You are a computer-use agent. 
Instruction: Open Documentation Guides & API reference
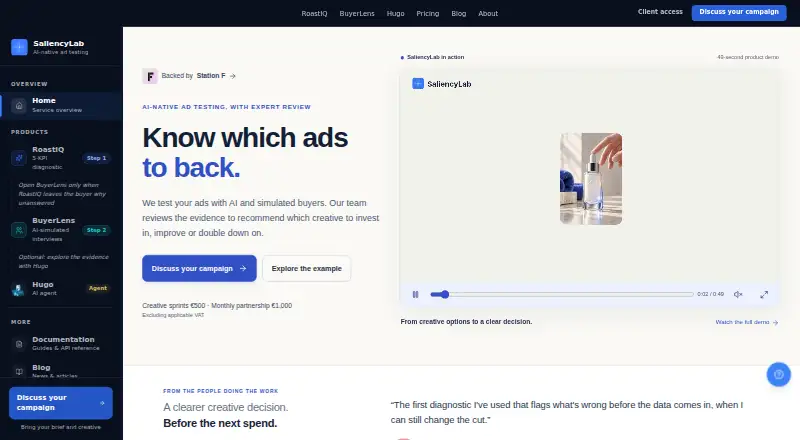click(x=61, y=344)
